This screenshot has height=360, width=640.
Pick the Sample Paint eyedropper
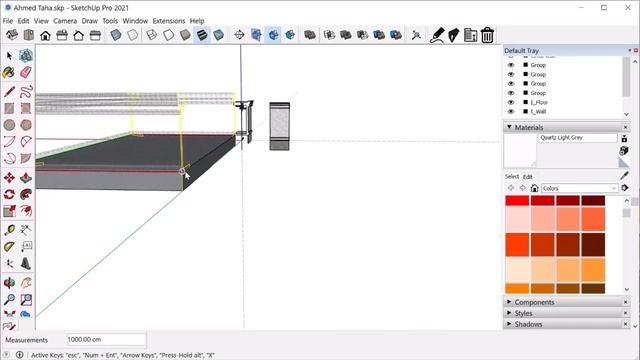coord(624,176)
